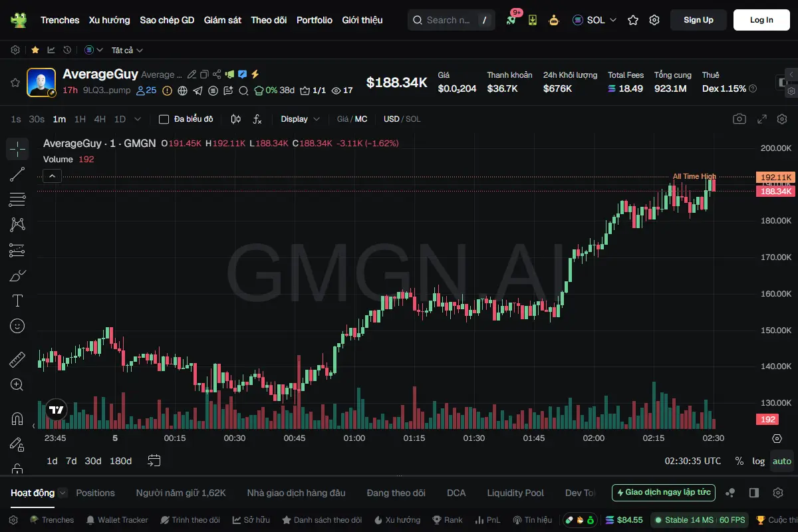Click the red 192 volume axis label
Image resolution: width=798 pixels, height=532 pixels.
pyautogui.click(x=767, y=420)
